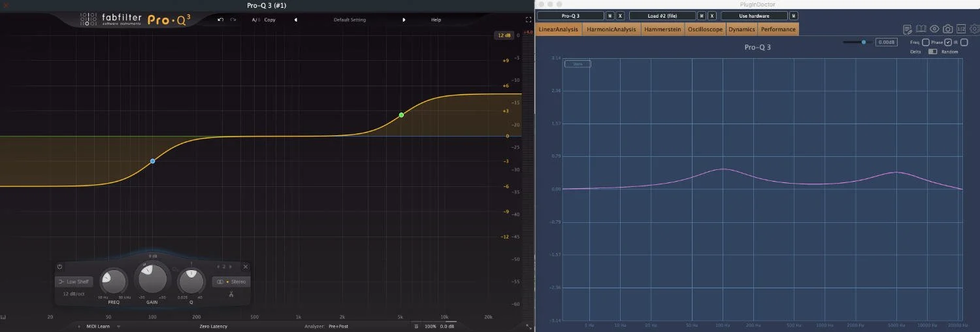Click the GAIN knob
980x332 pixels.
pos(152,278)
